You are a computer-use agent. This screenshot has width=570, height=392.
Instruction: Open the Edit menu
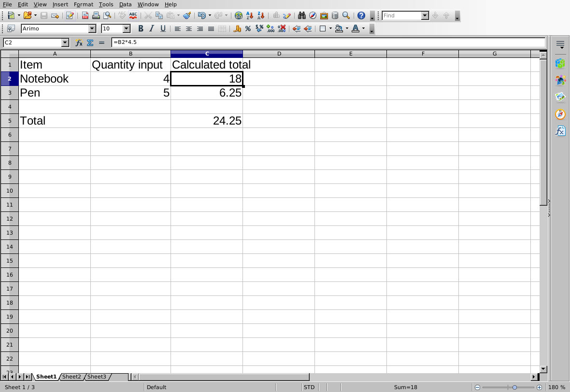pyautogui.click(x=23, y=4)
